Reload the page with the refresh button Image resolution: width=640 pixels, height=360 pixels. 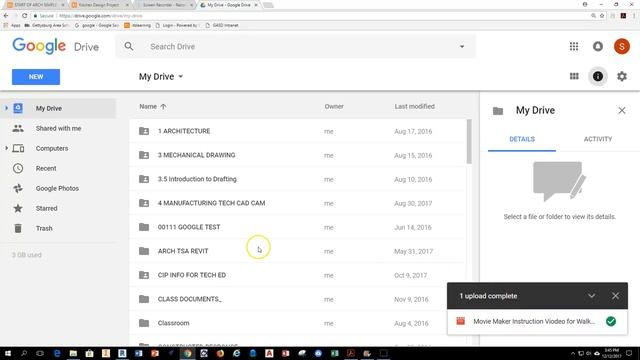pyautogui.click(x=24, y=16)
